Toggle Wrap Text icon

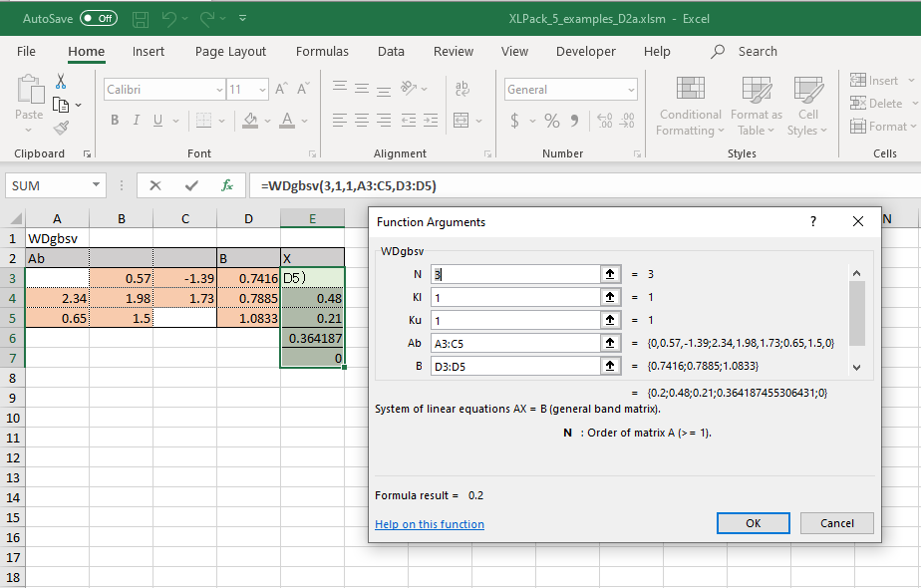462,89
